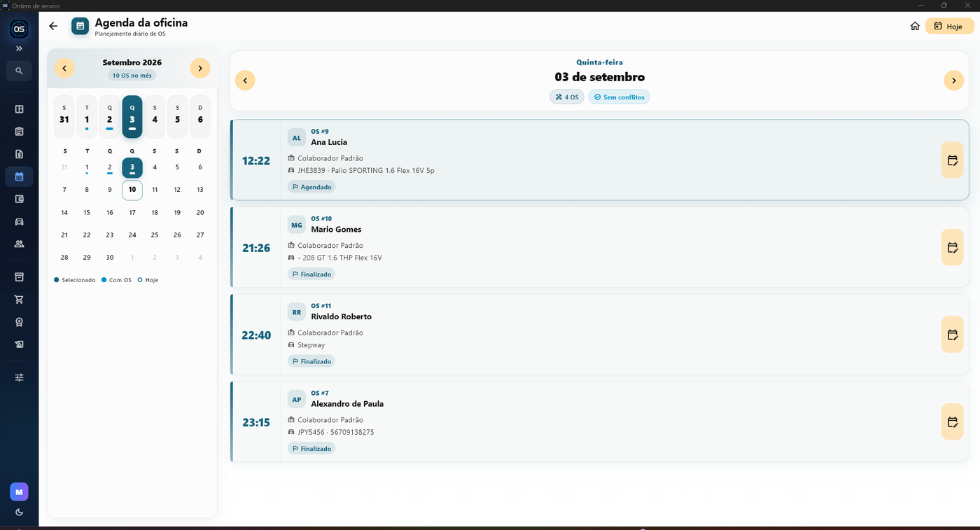The width and height of the screenshot is (980, 530).
Task: Toggle dark mode with the moon icon
Action: click(19, 512)
